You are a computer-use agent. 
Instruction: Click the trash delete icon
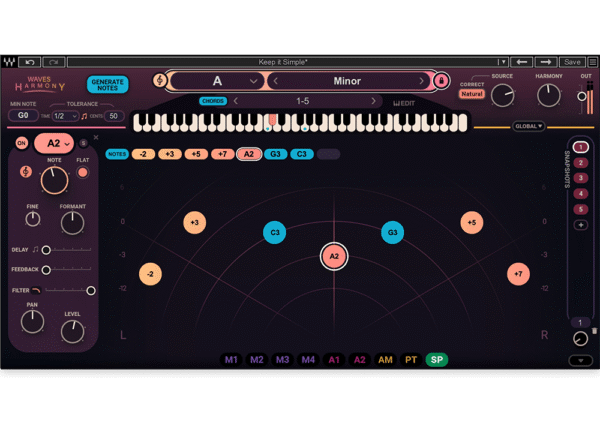[x=594, y=331]
